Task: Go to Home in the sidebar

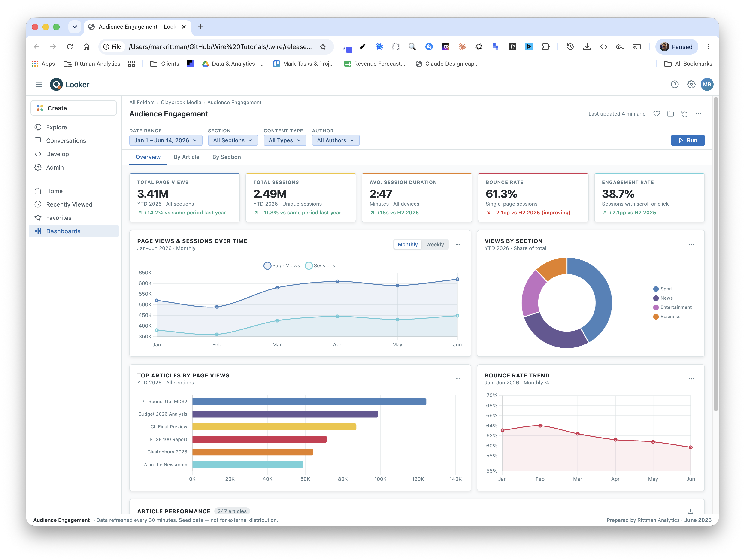Action: [74, 191]
